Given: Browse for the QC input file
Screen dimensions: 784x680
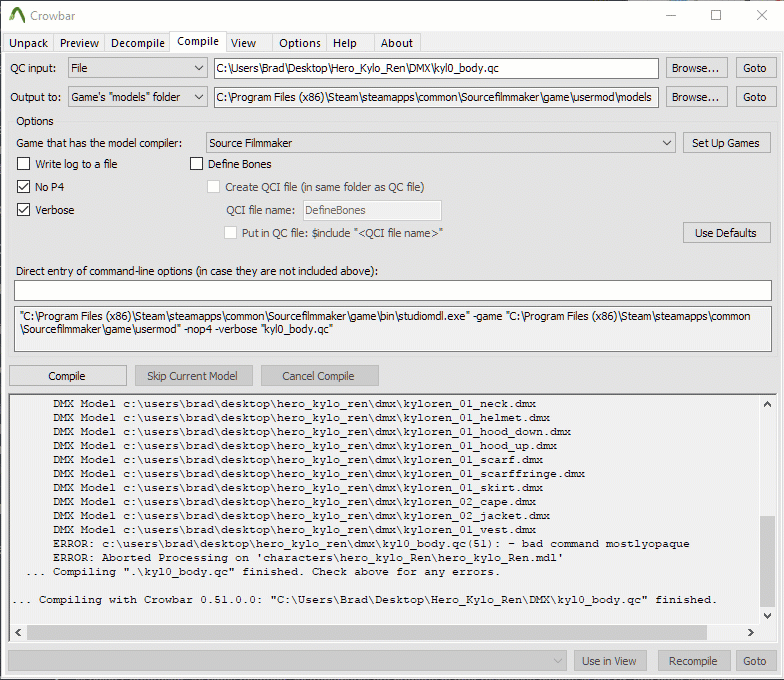Looking at the screenshot, I should pyautogui.click(x=696, y=68).
